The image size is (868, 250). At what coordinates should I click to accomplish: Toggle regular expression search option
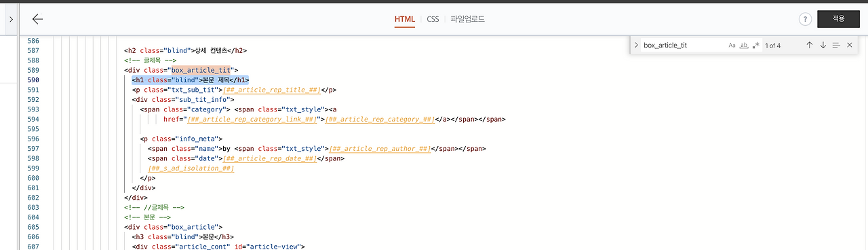(756, 45)
